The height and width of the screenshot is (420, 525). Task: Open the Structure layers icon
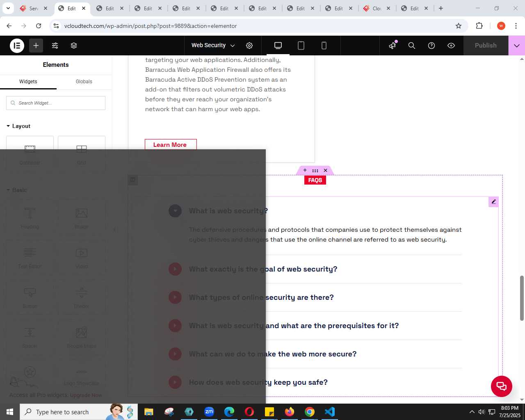click(74, 46)
